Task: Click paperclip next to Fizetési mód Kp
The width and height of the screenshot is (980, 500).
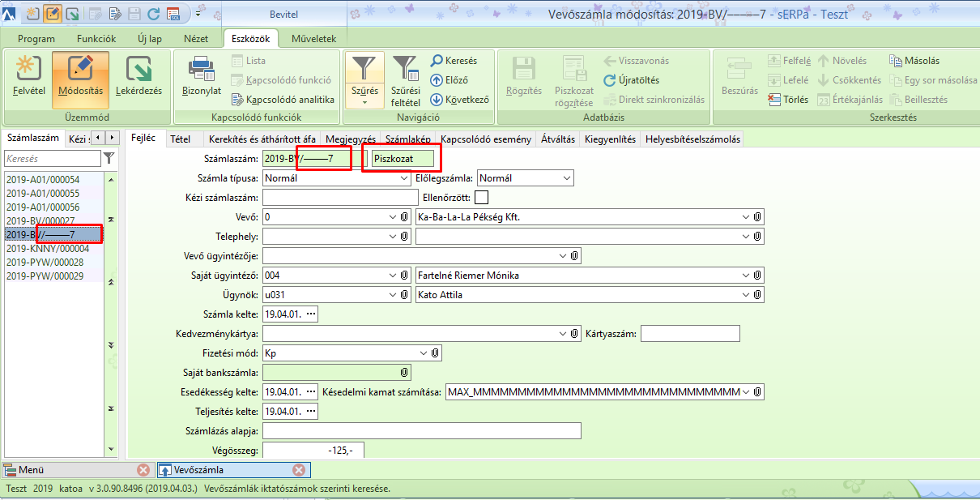Action: [436, 353]
